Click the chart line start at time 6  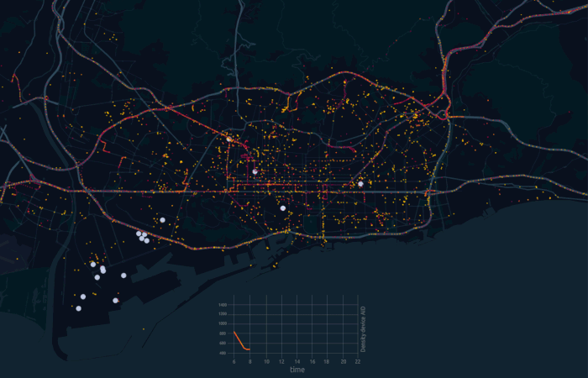click(x=234, y=333)
